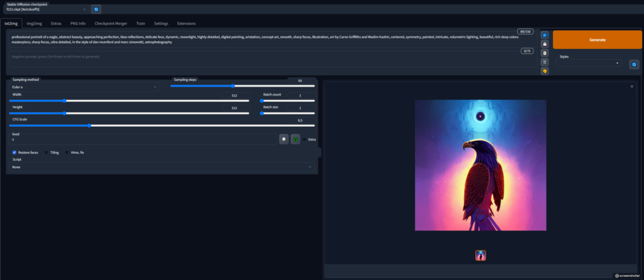Open the Checkpoint Merger tab
Viewport: 644px width, 280px height.
click(x=111, y=23)
